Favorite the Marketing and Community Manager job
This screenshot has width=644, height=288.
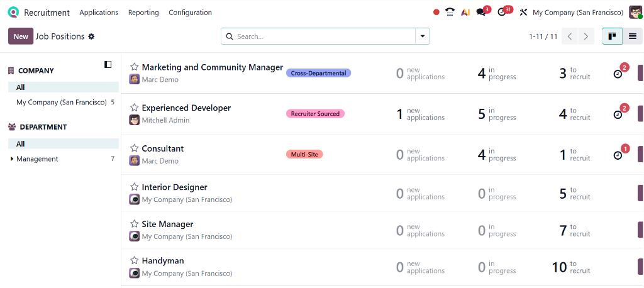pyautogui.click(x=134, y=67)
